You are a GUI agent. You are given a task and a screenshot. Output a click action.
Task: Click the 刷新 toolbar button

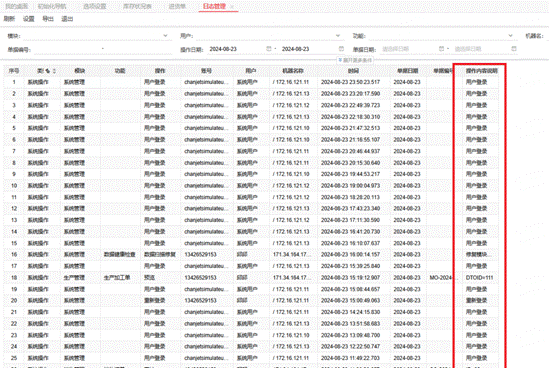9,19
